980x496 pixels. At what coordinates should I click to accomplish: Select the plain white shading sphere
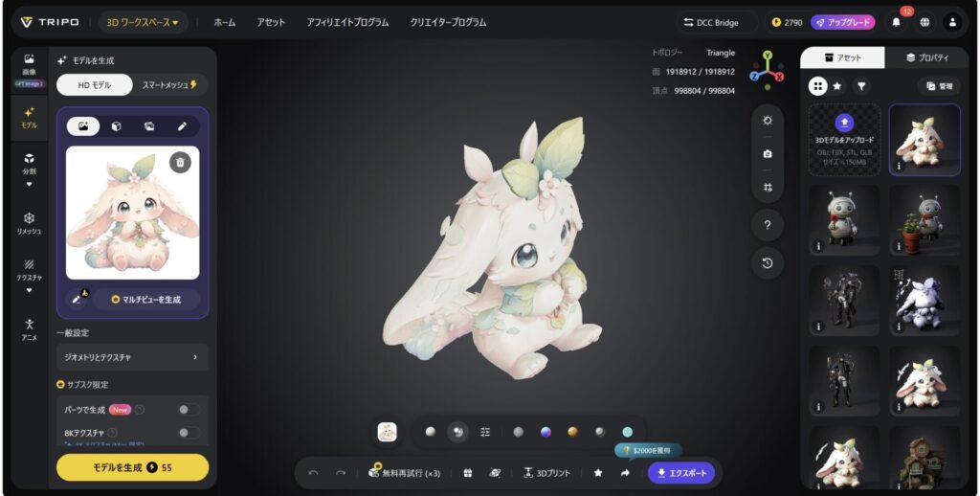click(430, 432)
